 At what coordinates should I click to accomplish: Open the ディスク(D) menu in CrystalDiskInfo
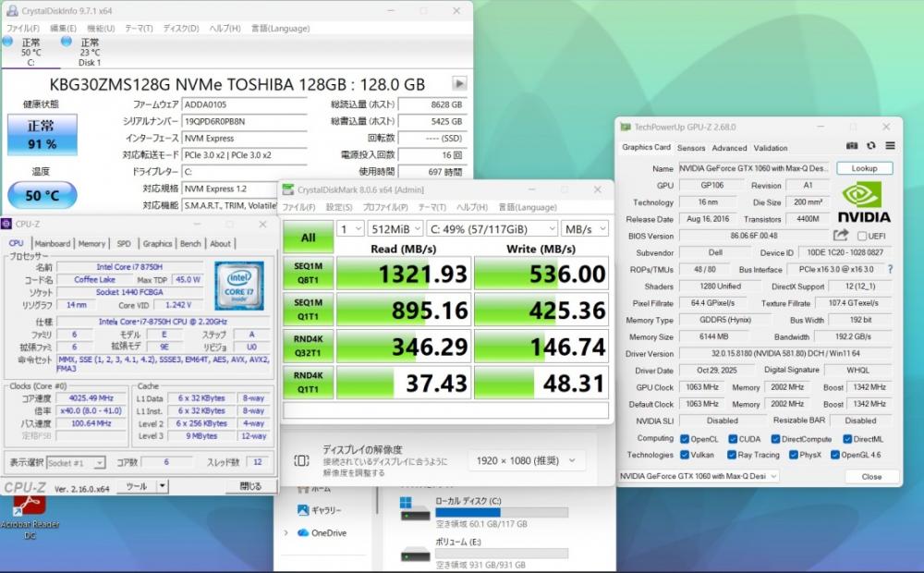click(181, 29)
